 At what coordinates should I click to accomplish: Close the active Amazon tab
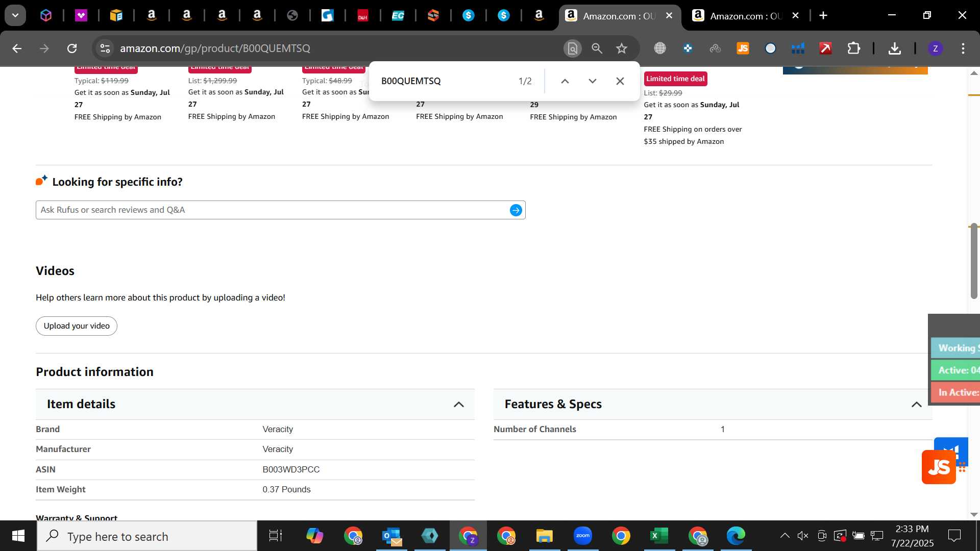pos(669,16)
